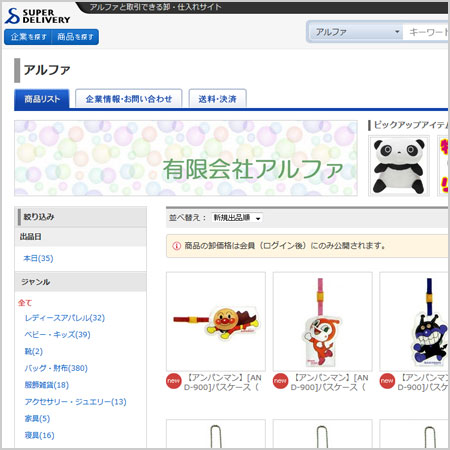Open the 新規出品順 sort dropdown
This screenshot has width=450, height=450.
click(237, 218)
